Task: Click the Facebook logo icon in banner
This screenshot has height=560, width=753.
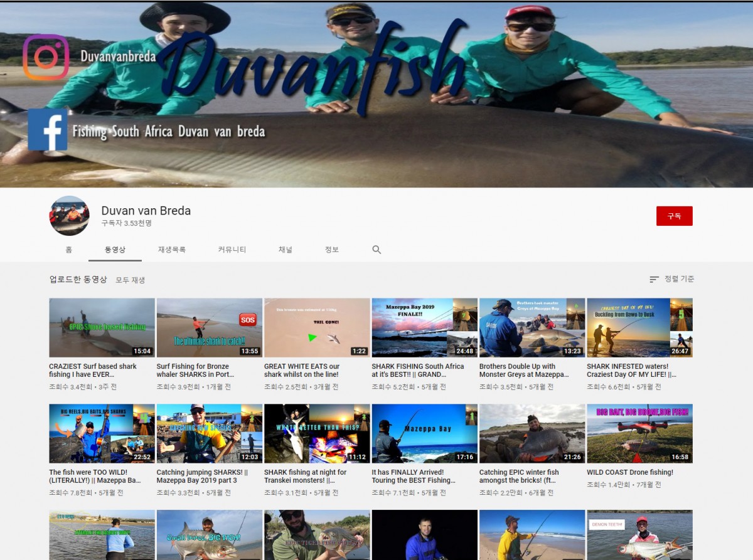Action: point(47,130)
